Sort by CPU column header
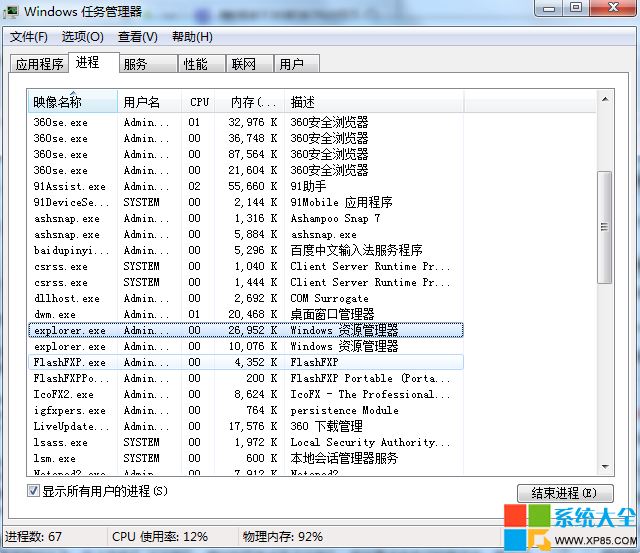 [x=198, y=102]
